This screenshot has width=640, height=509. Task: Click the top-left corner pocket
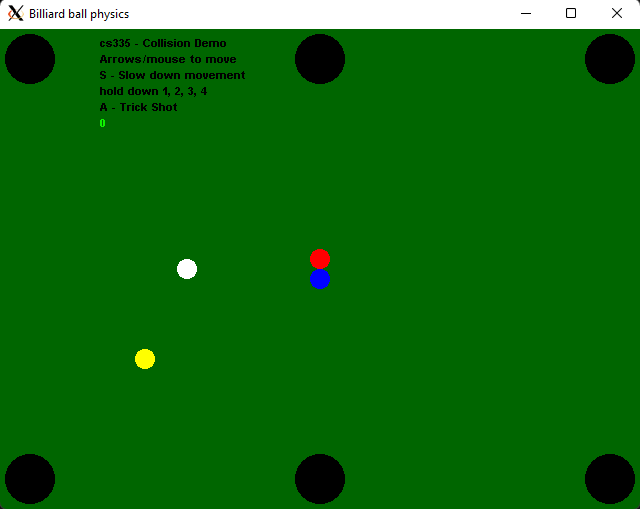pyautogui.click(x=30, y=59)
